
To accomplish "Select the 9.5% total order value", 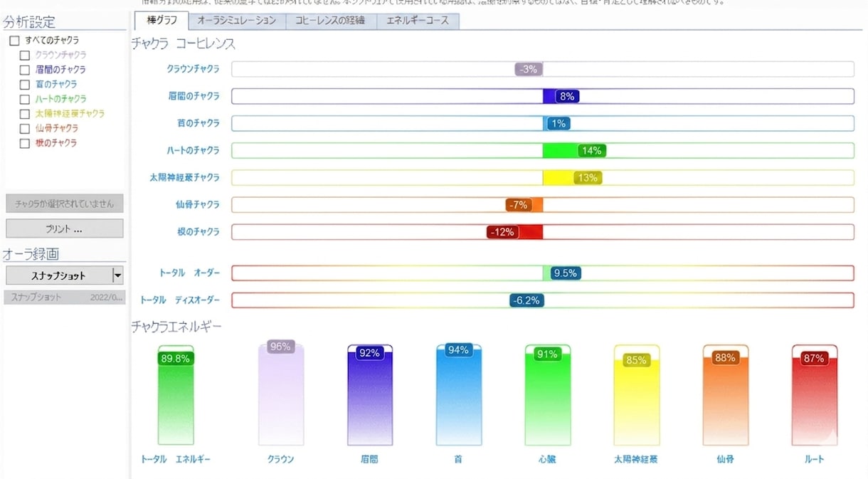I will pos(565,273).
